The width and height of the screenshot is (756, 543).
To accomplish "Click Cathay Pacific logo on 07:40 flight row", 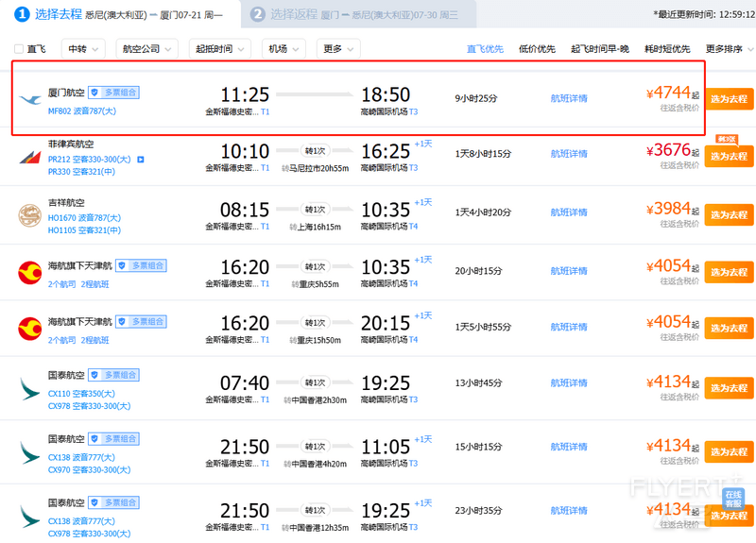I will 30,389.
